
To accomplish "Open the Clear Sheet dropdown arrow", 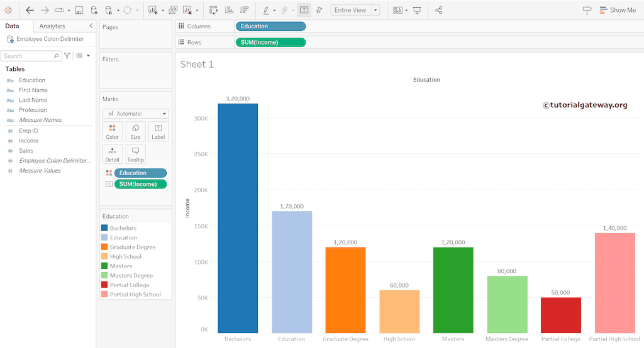I will coord(197,10).
